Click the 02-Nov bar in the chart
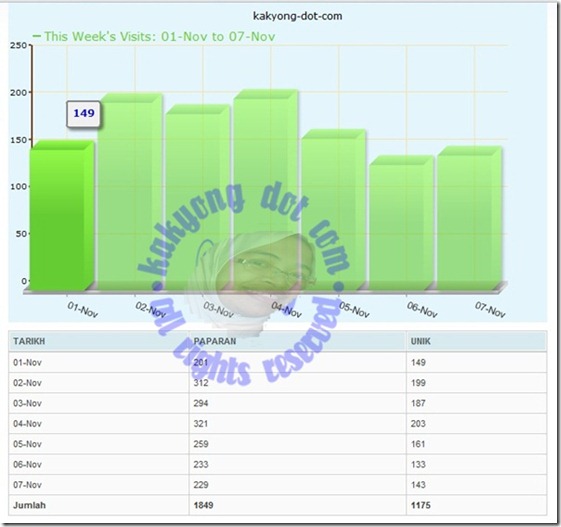Viewport: 561px width, 527px height. [x=130, y=192]
